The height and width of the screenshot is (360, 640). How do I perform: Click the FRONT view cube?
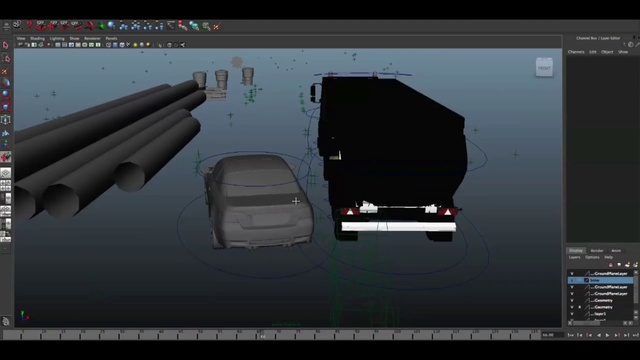click(x=544, y=67)
